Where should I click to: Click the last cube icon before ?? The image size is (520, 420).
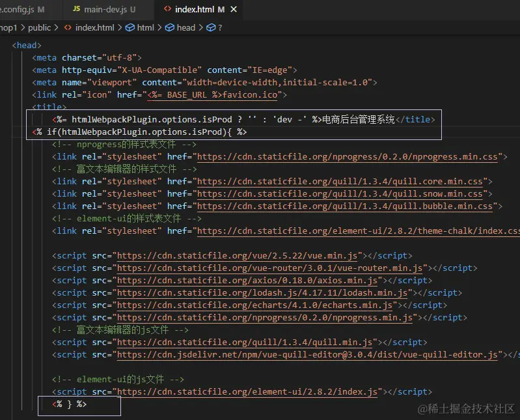[x=211, y=27]
